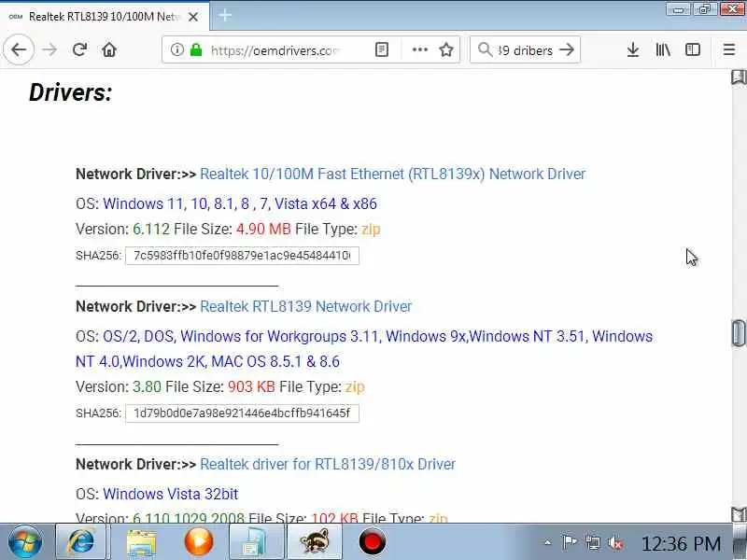Click the 'Windows 11, 10, 8.1, 8' OS text

240,204
